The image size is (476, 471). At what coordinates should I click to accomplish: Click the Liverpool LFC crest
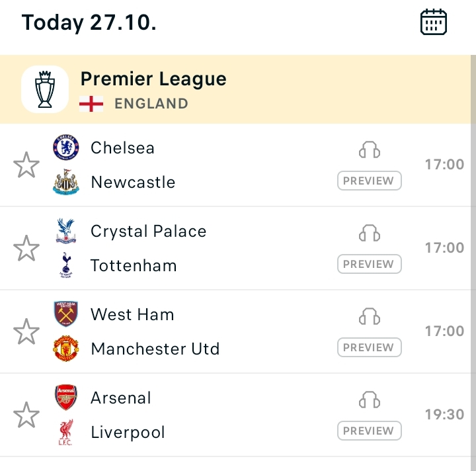click(66, 432)
